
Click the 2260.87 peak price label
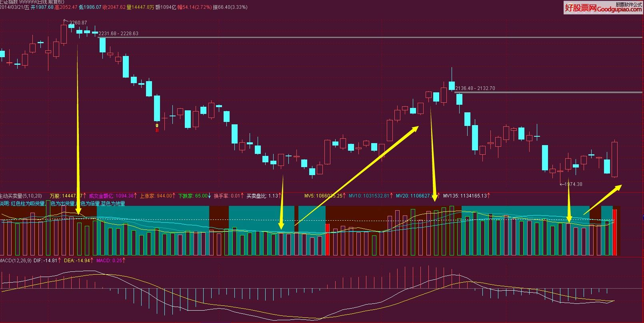78,23
